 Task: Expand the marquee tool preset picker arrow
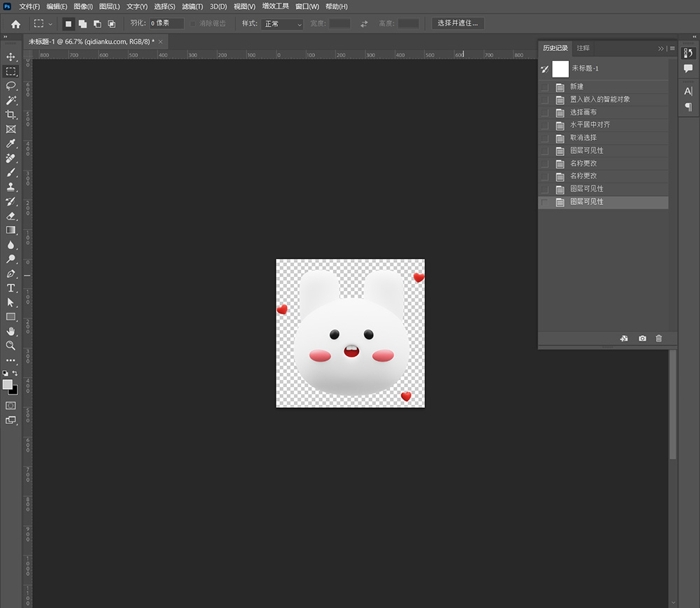click(x=50, y=24)
